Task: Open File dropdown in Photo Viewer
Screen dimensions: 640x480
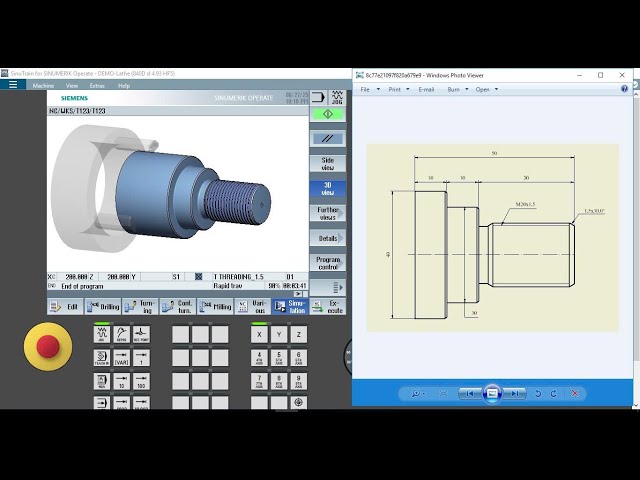Action: (x=370, y=89)
